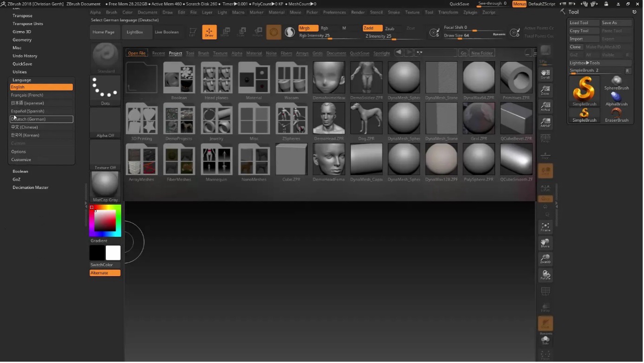The image size is (644, 363).
Task: Open the Stroke menu
Action: (394, 13)
